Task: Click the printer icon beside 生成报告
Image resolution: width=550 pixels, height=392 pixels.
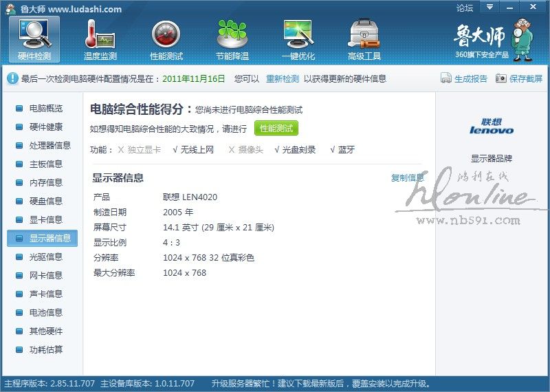Action: coord(445,78)
